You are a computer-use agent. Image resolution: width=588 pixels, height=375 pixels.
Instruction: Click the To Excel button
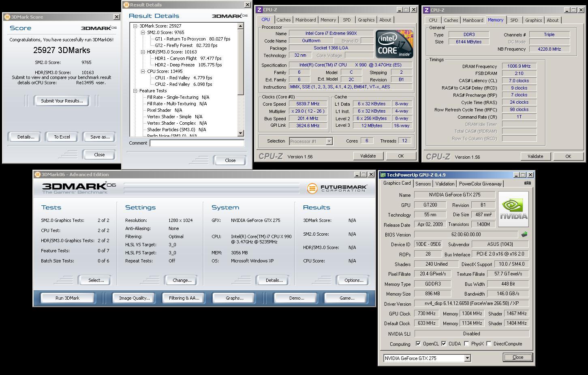pyautogui.click(x=62, y=137)
